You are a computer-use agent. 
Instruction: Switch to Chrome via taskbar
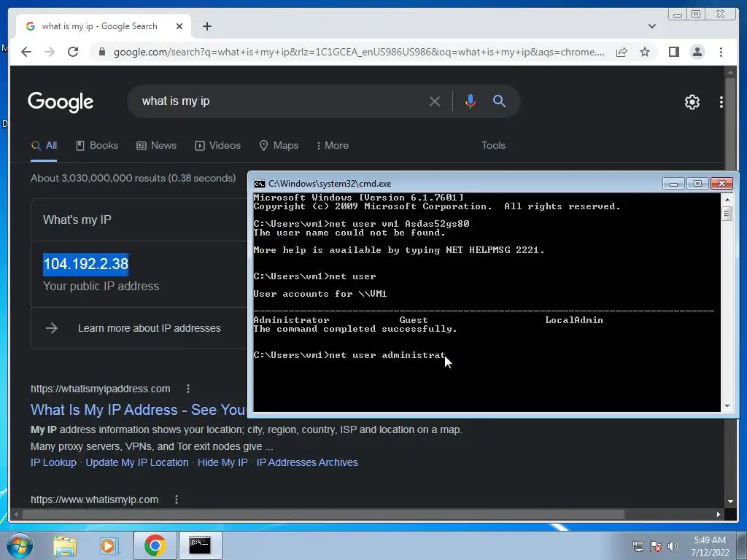pyautogui.click(x=155, y=545)
